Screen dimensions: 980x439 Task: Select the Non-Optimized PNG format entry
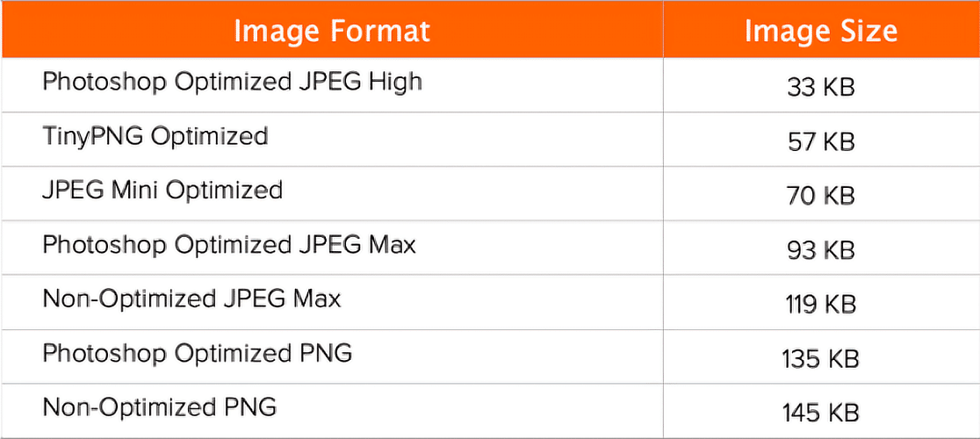pyautogui.click(x=160, y=407)
